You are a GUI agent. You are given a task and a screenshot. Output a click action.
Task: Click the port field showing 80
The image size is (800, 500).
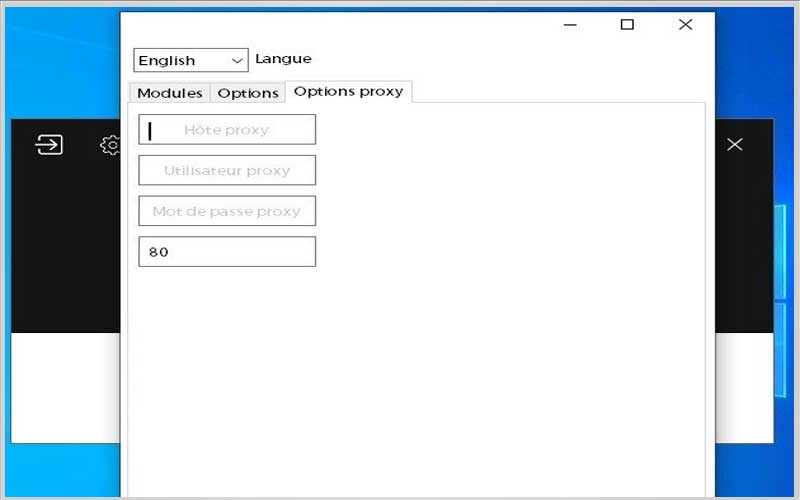pos(227,252)
